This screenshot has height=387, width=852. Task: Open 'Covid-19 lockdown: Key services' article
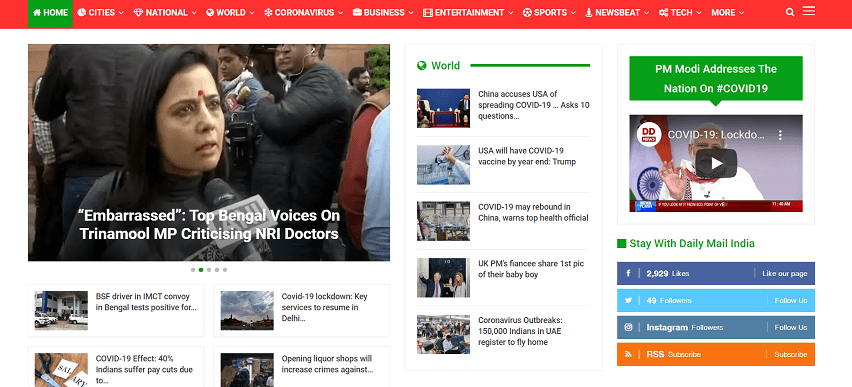[x=324, y=307]
